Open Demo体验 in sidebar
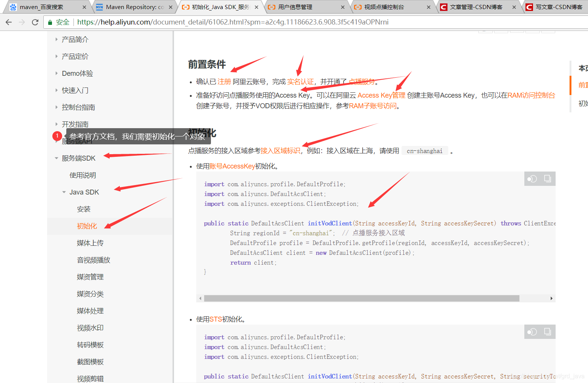The width and height of the screenshot is (588, 383). click(x=77, y=74)
